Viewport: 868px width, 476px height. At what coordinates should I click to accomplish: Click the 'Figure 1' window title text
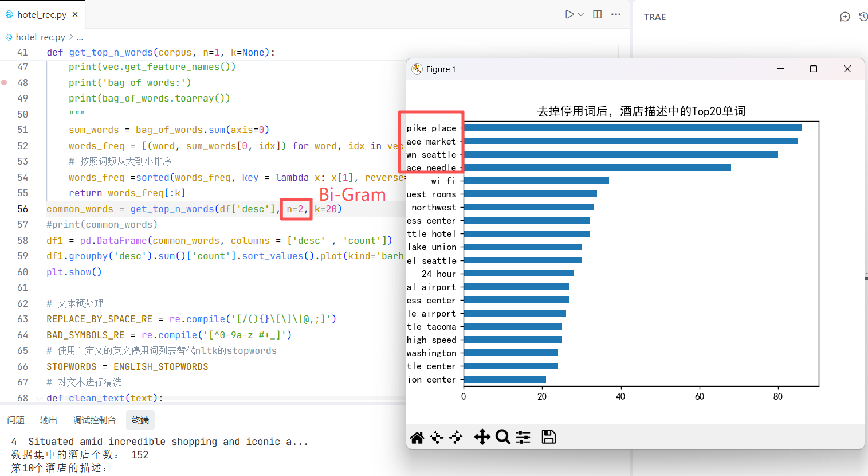pyautogui.click(x=441, y=69)
